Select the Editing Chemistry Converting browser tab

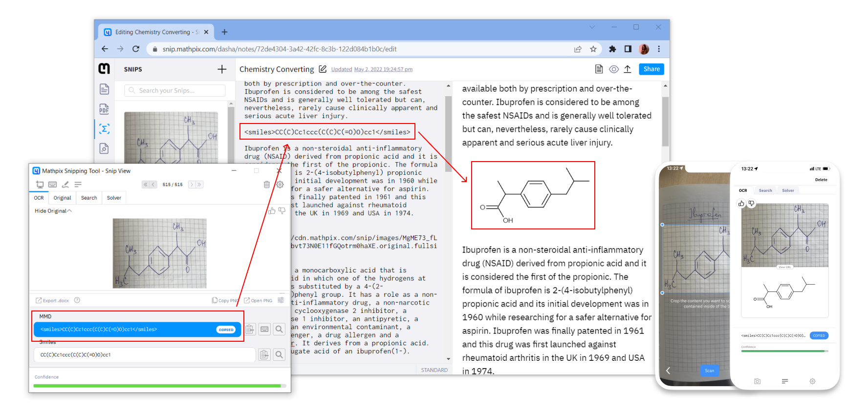pos(156,32)
